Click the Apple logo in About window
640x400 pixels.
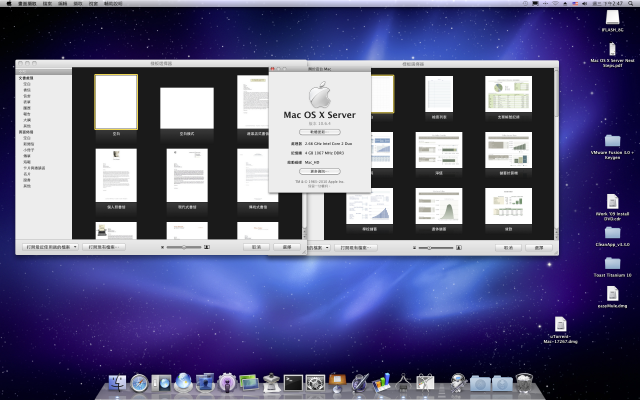(x=320, y=95)
